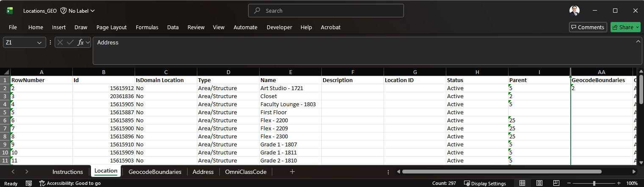
Task: Expand the Name Box dropdown
Action: point(40,43)
